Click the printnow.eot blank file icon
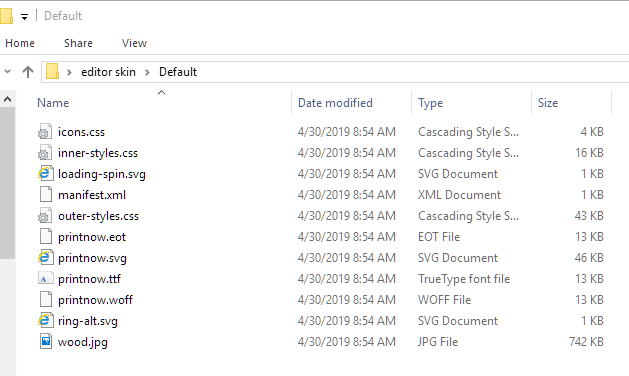This screenshot has width=629, height=376. click(45, 236)
